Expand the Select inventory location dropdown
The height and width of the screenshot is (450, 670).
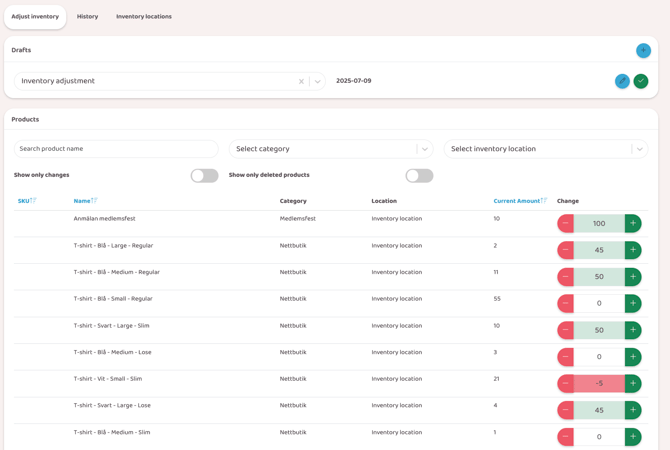pyautogui.click(x=545, y=149)
